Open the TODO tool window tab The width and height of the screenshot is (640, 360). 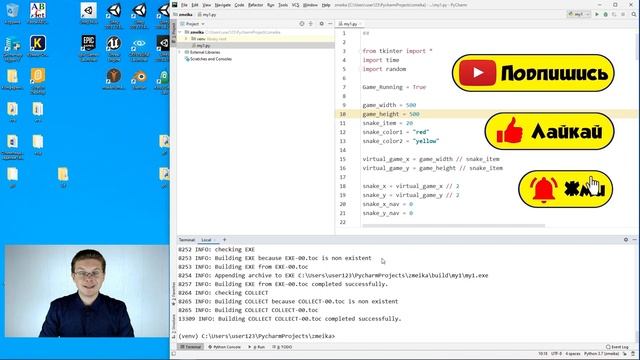tap(282, 347)
